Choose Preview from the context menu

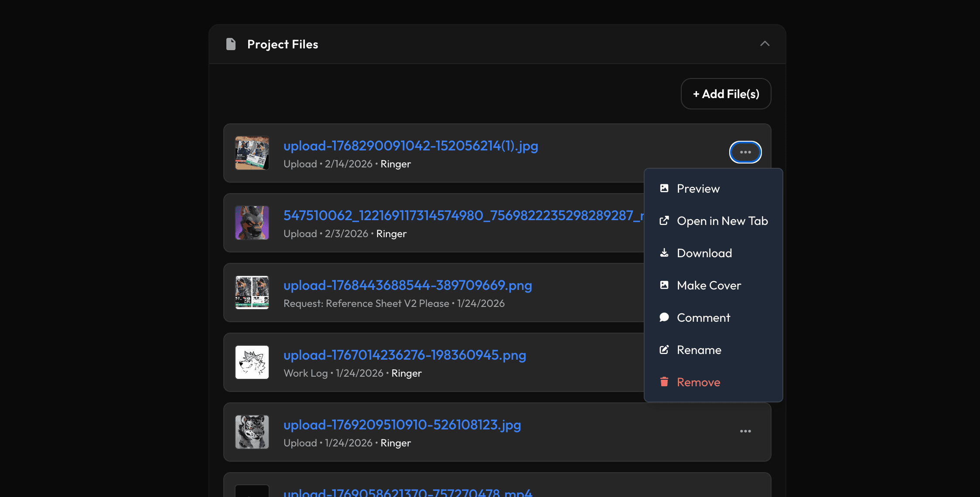tap(698, 188)
